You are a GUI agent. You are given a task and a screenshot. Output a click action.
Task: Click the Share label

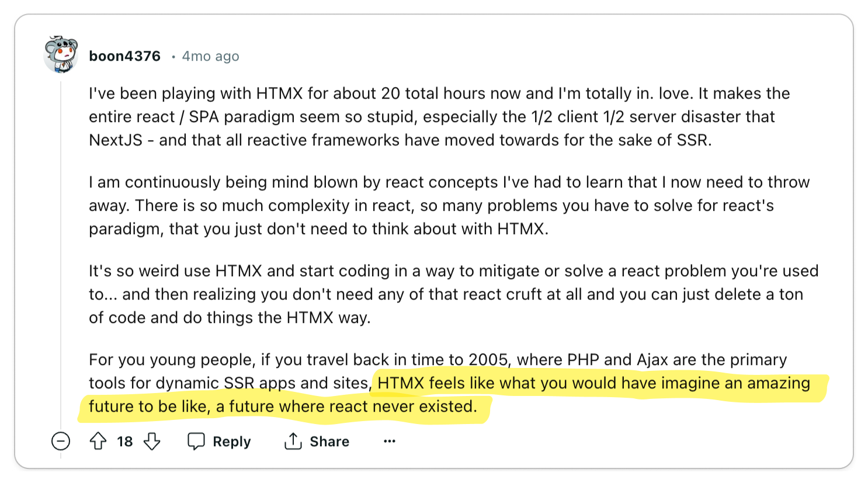(329, 442)
